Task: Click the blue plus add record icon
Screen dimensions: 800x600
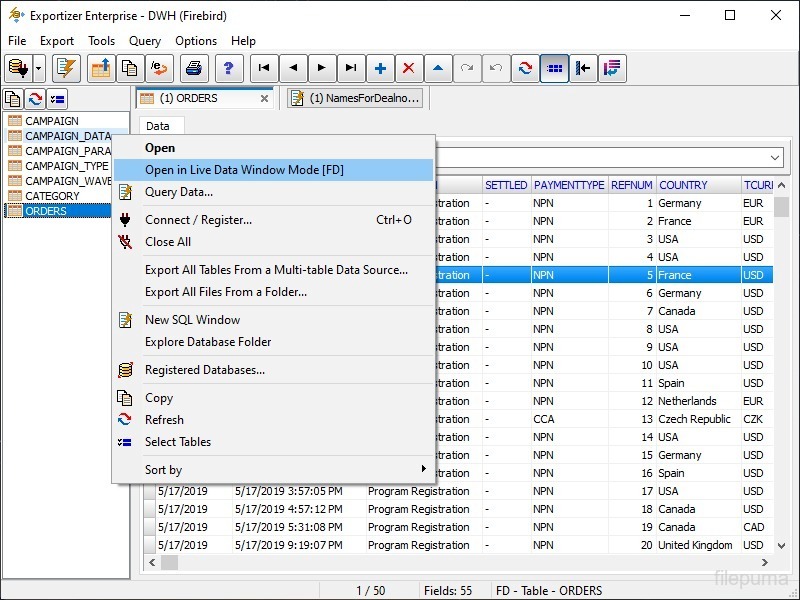Action: pos(380,68)
